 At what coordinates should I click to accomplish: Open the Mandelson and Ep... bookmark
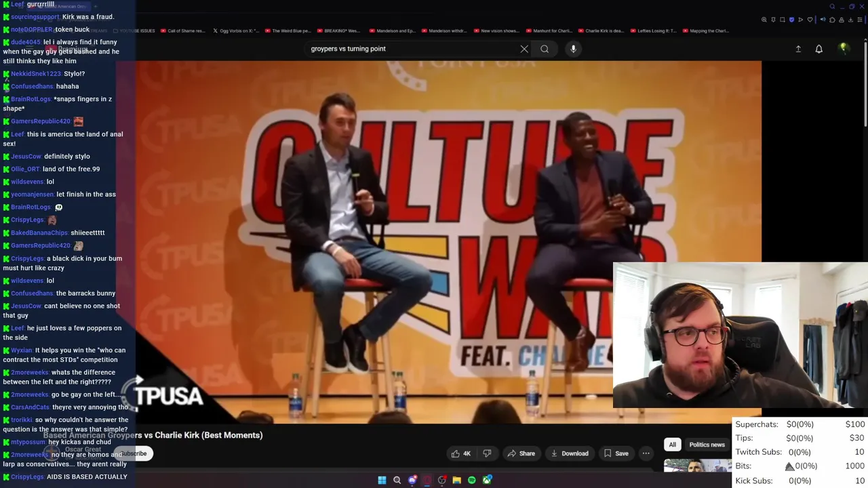[393, 30]
